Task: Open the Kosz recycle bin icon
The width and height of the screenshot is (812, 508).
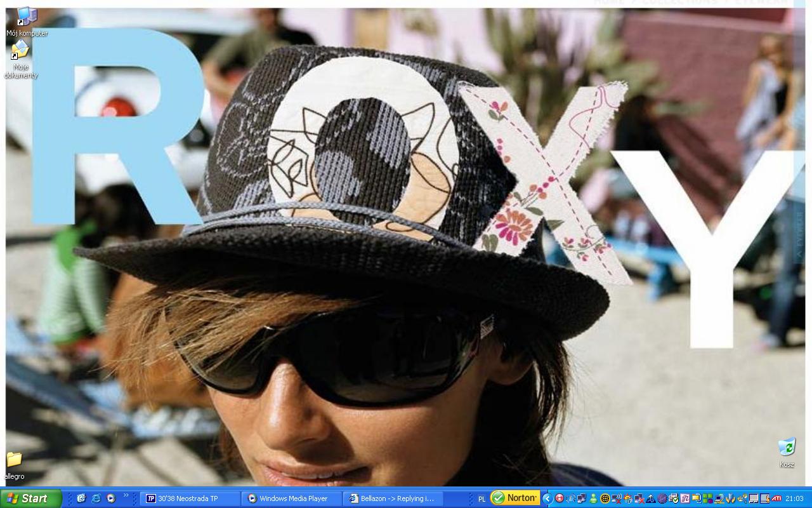Action: pos(787,447)
